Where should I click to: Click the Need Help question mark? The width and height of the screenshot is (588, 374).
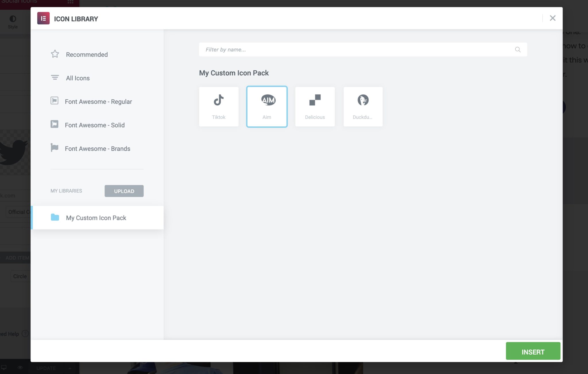[x=25, y=334]
